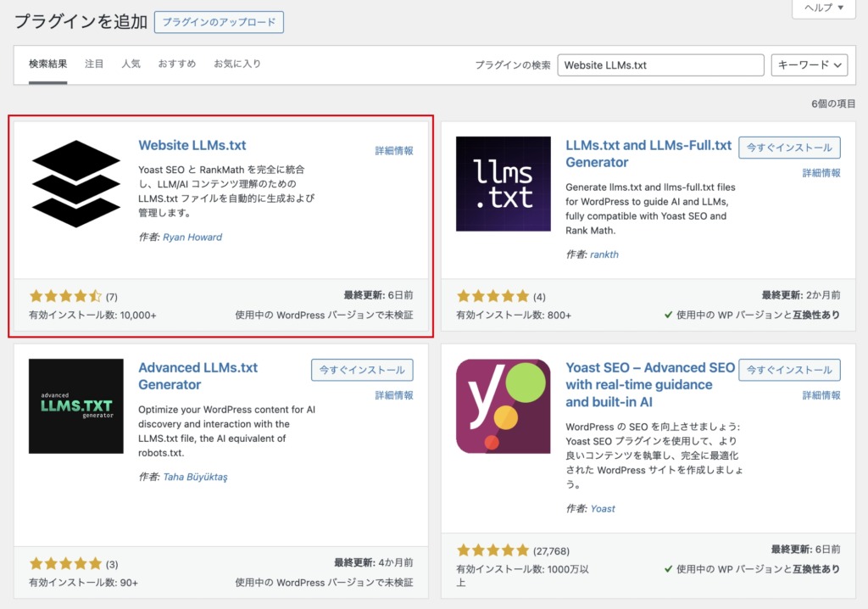Switch to the 人気 tab
This screenshot has height=609, width=868.
point(131,64)
